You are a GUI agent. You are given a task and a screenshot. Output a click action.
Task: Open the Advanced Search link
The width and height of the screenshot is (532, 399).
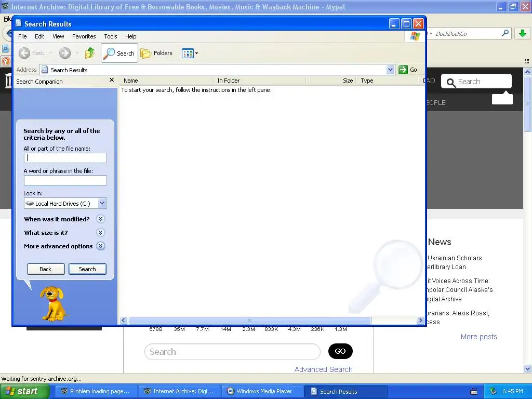coord(323,369)
